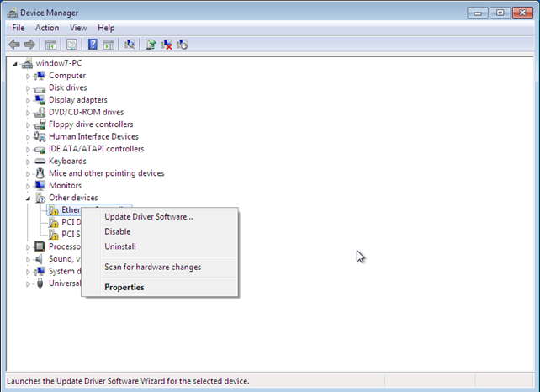Click the Update Driver Software toolbar icon

(151, 45)
